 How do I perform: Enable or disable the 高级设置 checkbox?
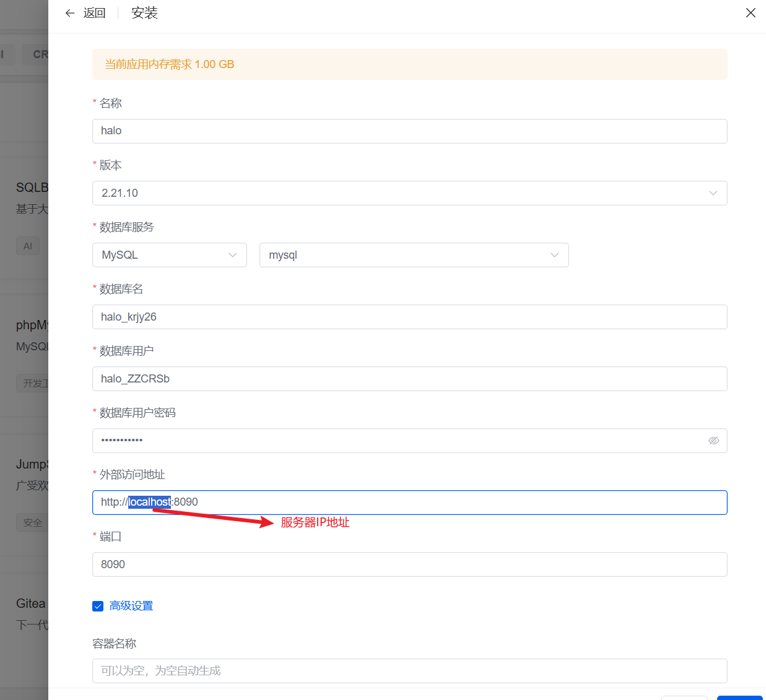click(97, 605)
